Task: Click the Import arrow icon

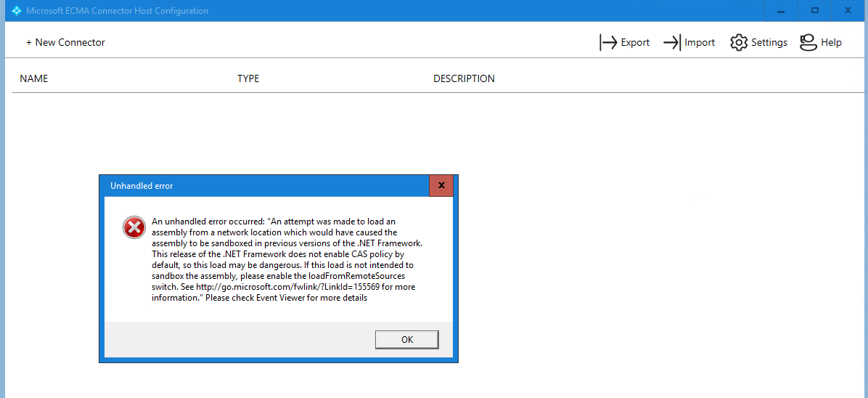Action: point(672,43)
